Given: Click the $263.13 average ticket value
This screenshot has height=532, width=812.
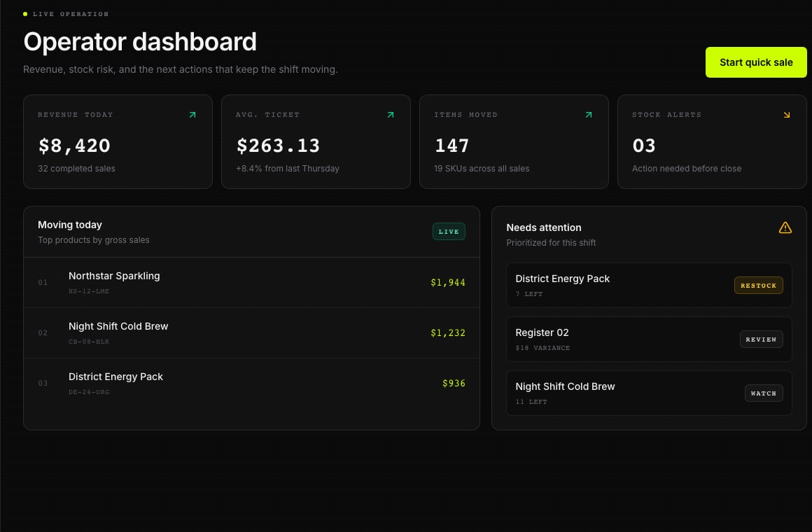Looking at the screenshot, I should (x=278, y=146).
